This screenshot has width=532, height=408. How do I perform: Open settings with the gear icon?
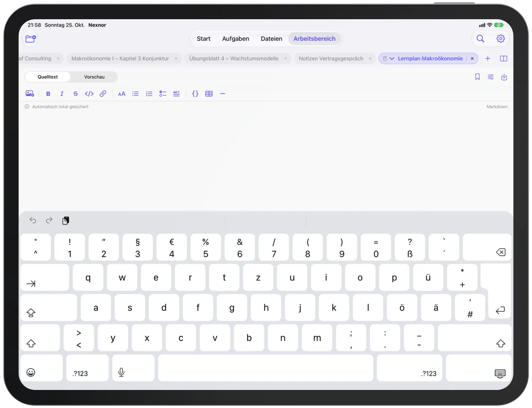[x=500, y=38]
